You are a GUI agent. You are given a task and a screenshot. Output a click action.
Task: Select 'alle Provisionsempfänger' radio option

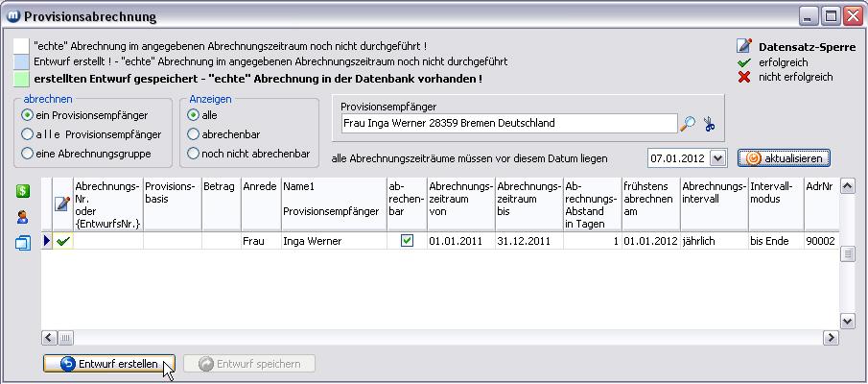(x=28, y=134)
